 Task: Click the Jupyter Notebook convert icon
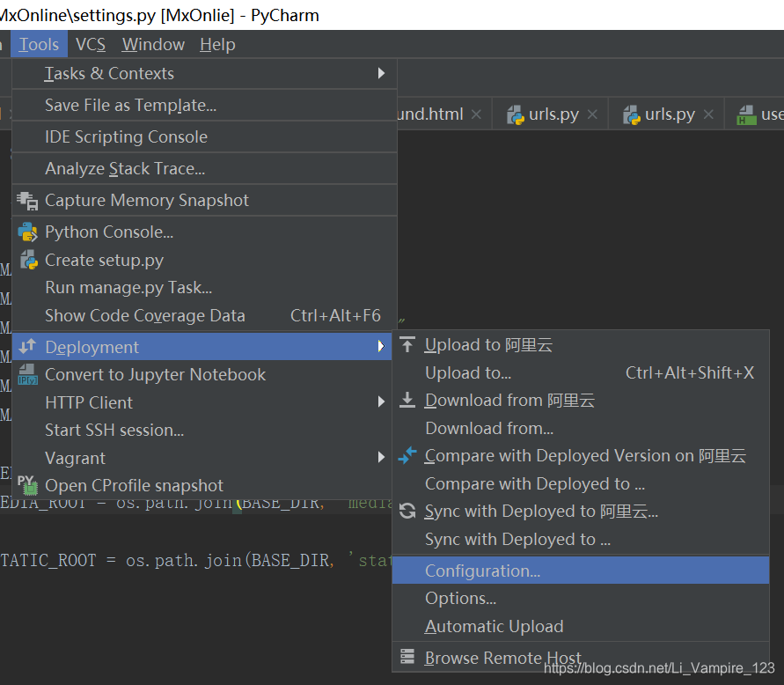tap(27, 374)
